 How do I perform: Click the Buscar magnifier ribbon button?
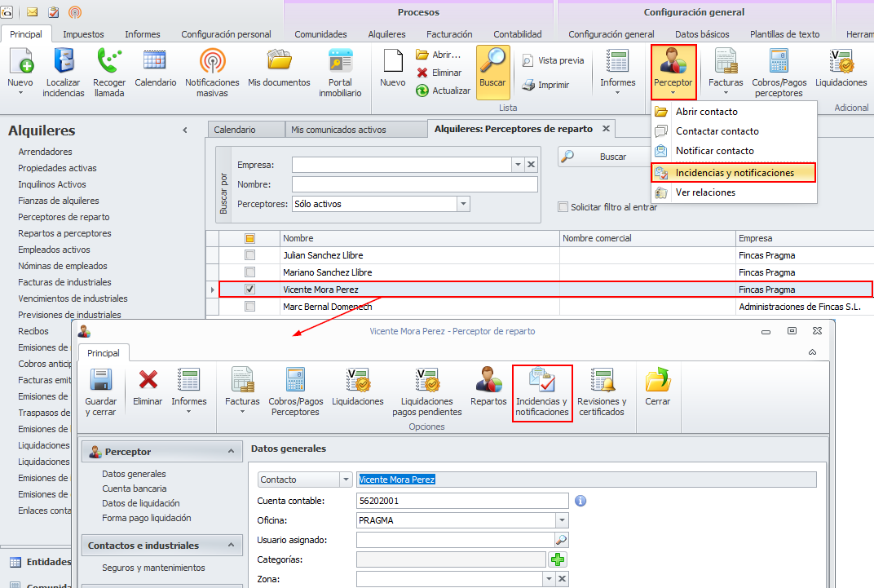[x=492, y=73]
